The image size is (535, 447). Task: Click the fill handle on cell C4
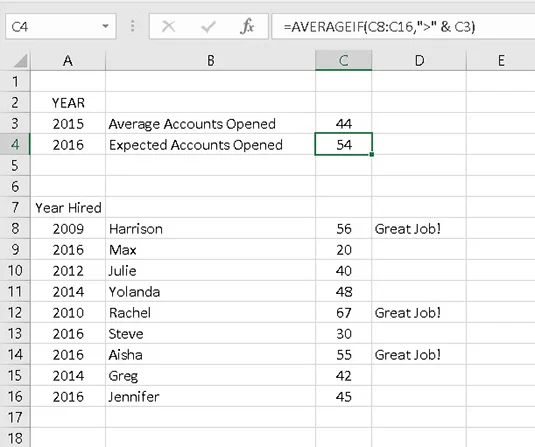click(x=372, y=154)
